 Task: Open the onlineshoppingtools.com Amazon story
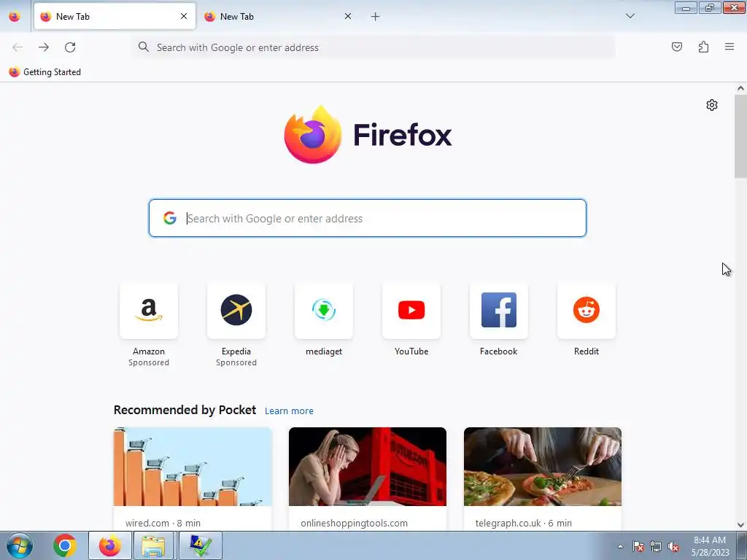pos(368,478)
